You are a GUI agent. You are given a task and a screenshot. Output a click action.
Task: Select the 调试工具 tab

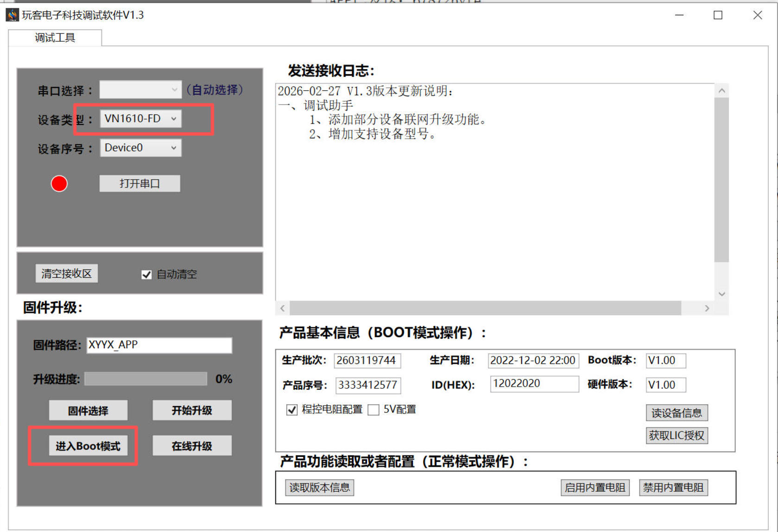pos(55,38)
